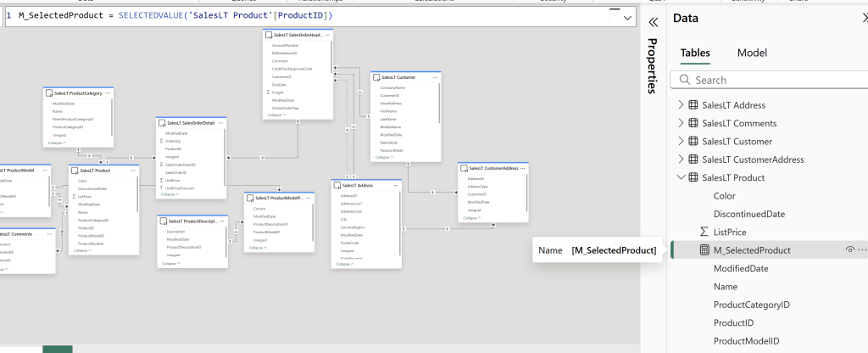Expand the formula bar with the chevron
Viewport: 868px width, 353px height.
627,17
